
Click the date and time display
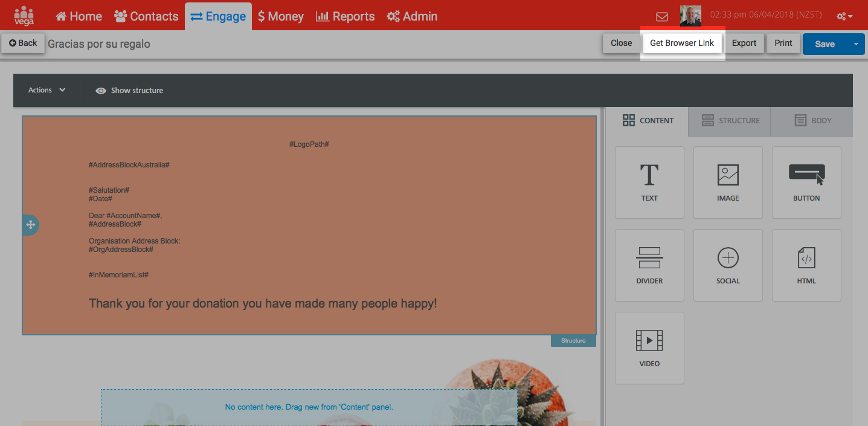coord(766,15)
